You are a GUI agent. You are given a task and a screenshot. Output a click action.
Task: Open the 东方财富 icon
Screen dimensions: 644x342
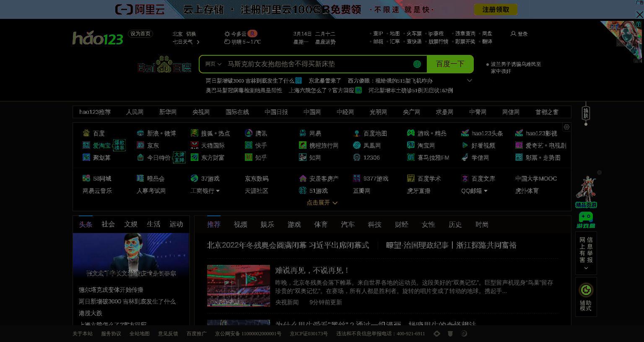194,158
